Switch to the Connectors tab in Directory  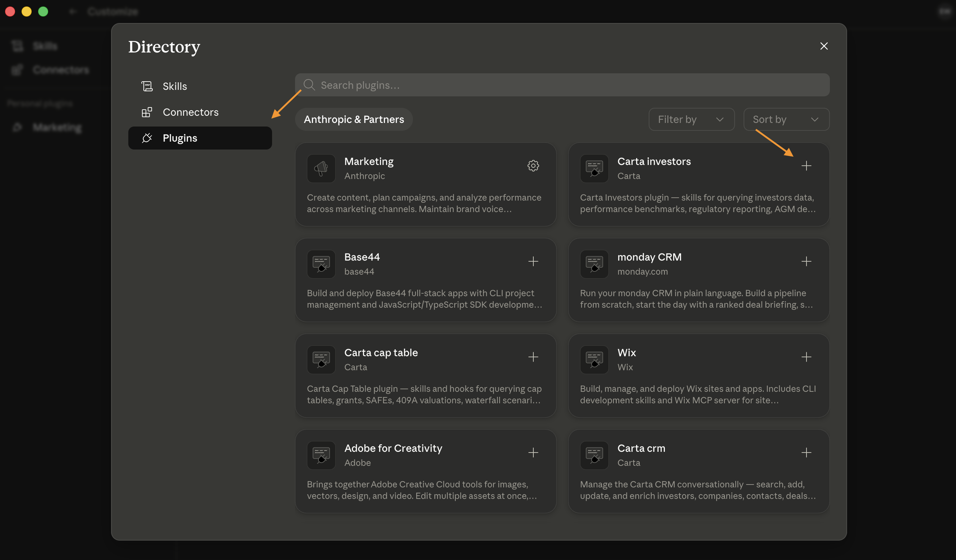click(200, 112)
